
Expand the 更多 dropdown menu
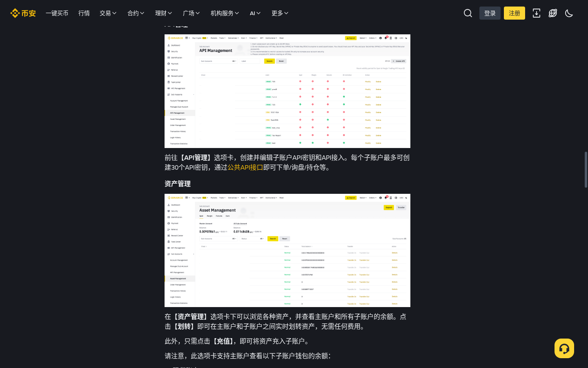[x=280, y=13]
